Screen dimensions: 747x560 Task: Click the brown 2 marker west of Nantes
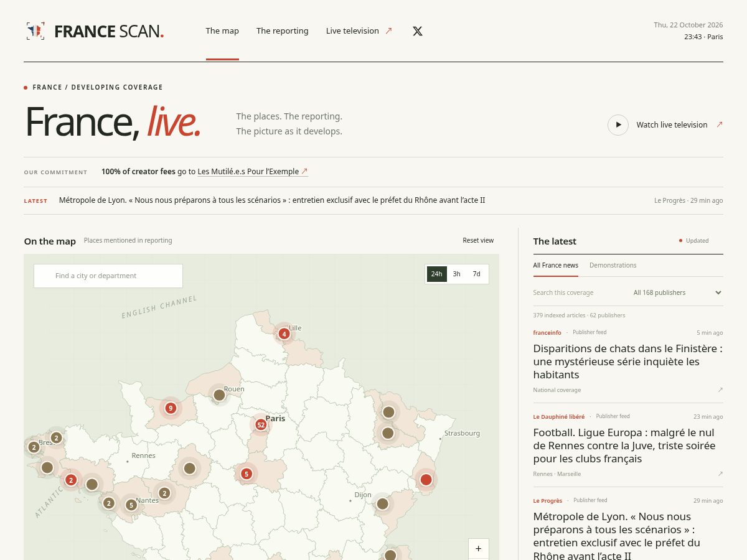pos(109,503)
